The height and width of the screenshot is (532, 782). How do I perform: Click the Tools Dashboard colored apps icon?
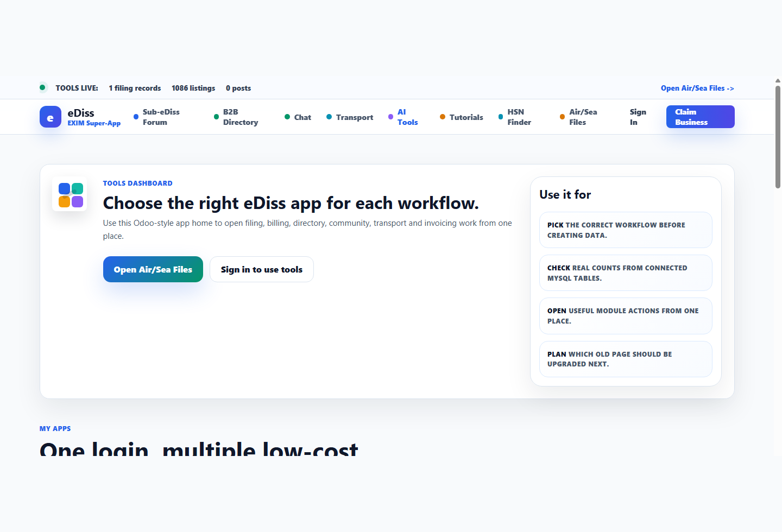(x=70, y=194)
